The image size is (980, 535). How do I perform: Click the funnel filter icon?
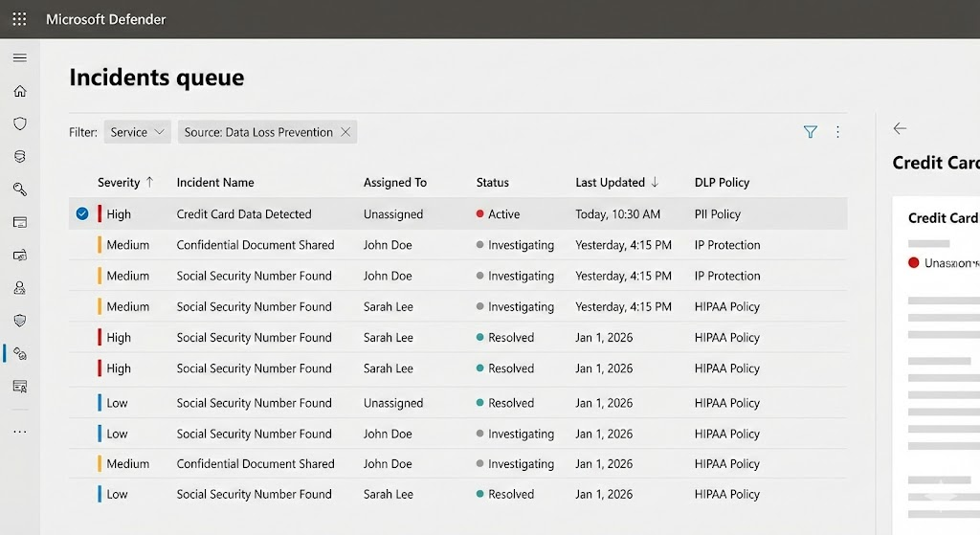coord(811,132)
